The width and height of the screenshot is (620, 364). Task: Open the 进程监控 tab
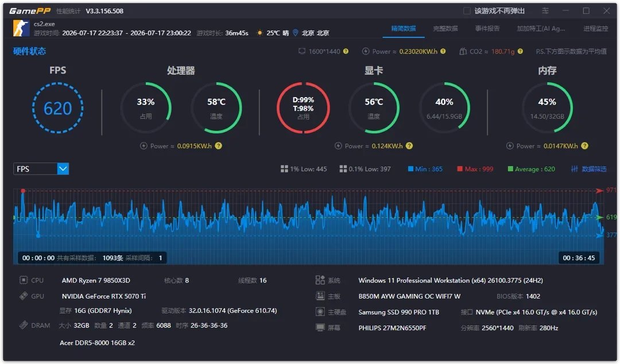pyautogui.click(x=595, y=29)
